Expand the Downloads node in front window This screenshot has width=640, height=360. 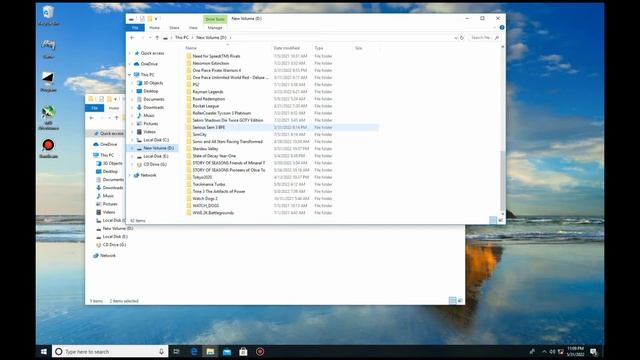tap(133, 107)
